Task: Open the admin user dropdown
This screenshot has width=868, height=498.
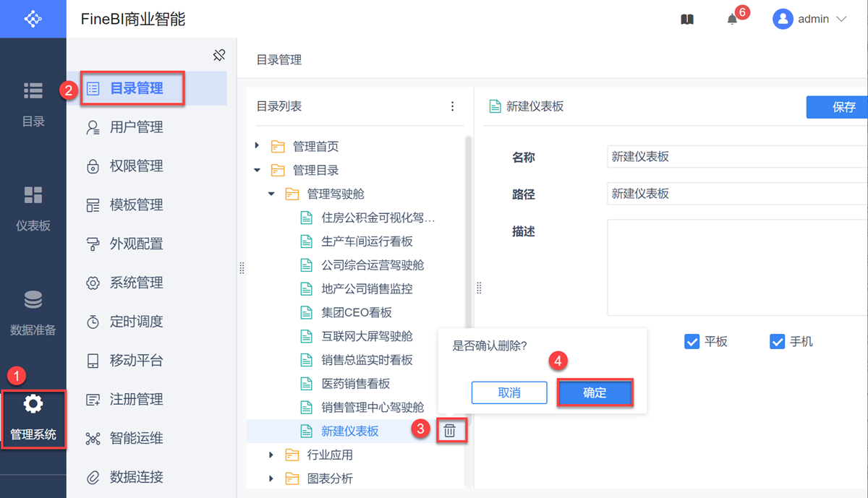Action: click(x=810, y=20)
